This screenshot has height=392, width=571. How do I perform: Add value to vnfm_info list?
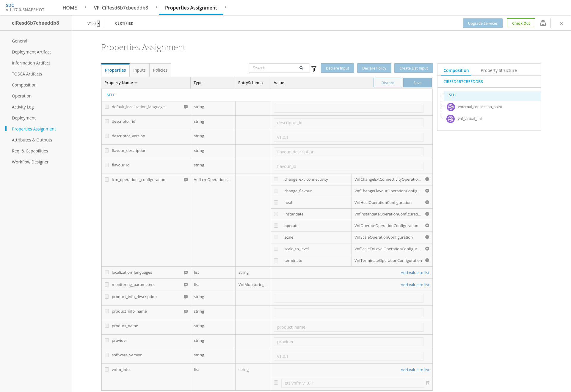tap(415, 370)
